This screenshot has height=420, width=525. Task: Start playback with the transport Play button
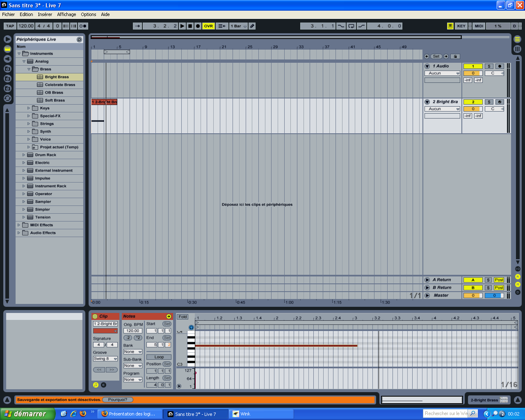coord(183,26)
